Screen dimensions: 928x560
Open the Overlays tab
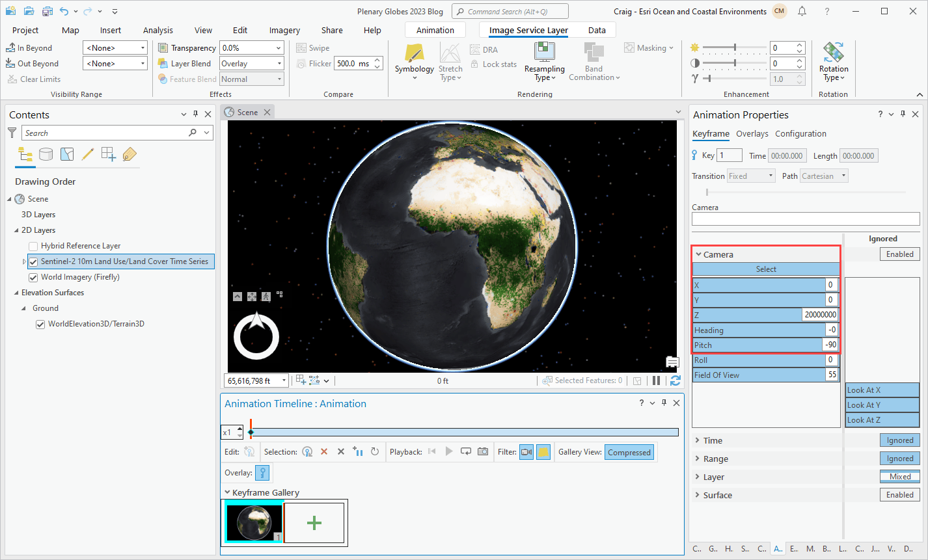752,134
